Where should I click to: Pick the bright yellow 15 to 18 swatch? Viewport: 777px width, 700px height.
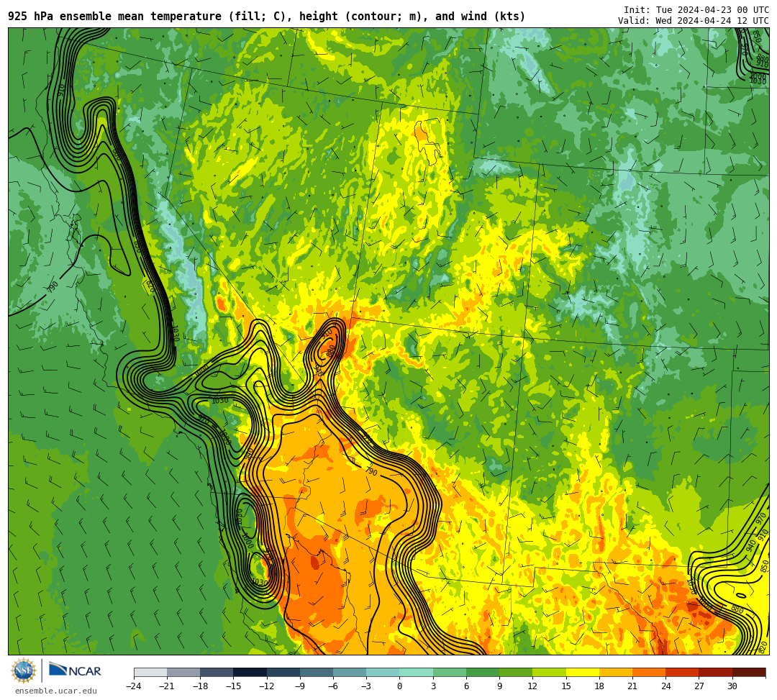pos(582,672)
